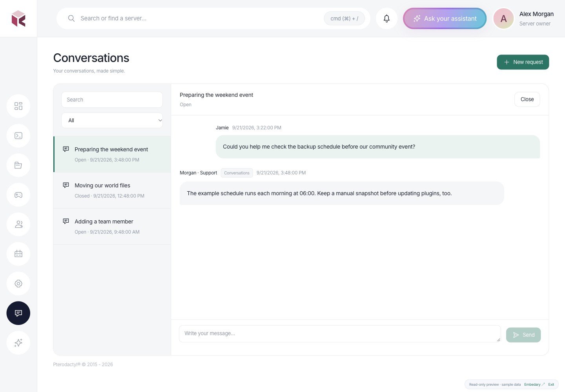Click Morgan's example schedule reply bubble
The image size is (565, 392).
pyautogui.click(x=342, y=193)
